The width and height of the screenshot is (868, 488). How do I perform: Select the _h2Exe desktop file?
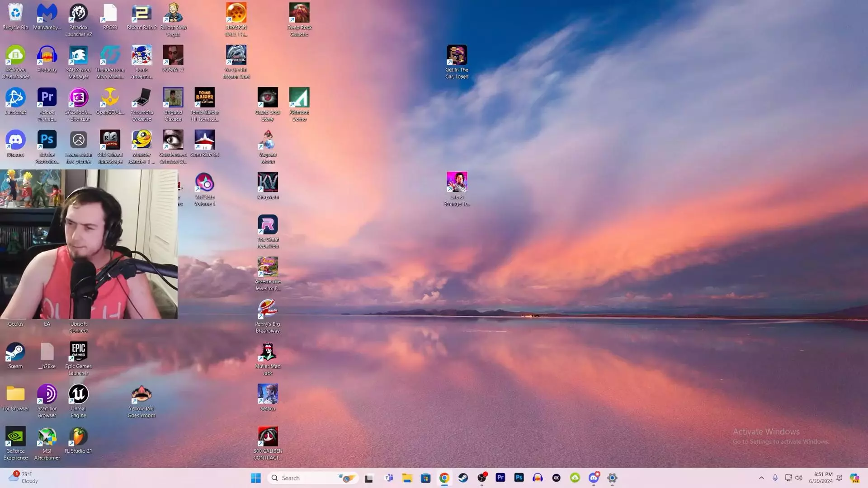coord(47,356)
